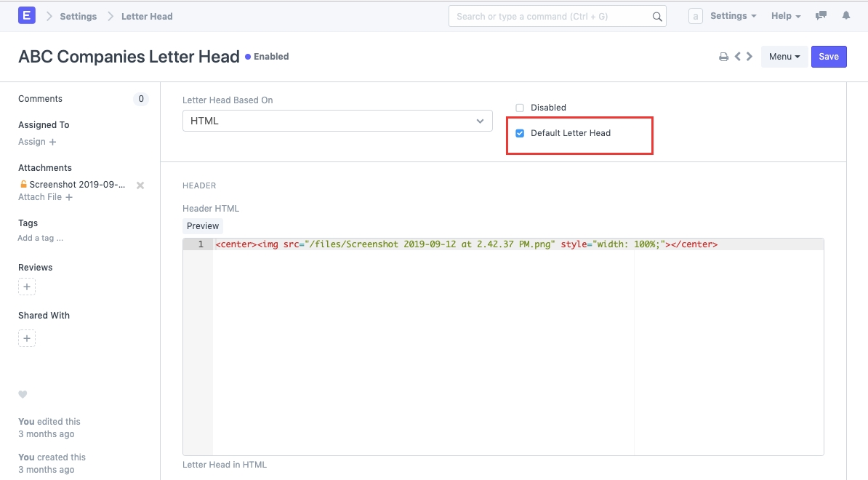Navigate to Settings breadcrumb
This screenshot has width=868, height=480.
coord(78,16)
